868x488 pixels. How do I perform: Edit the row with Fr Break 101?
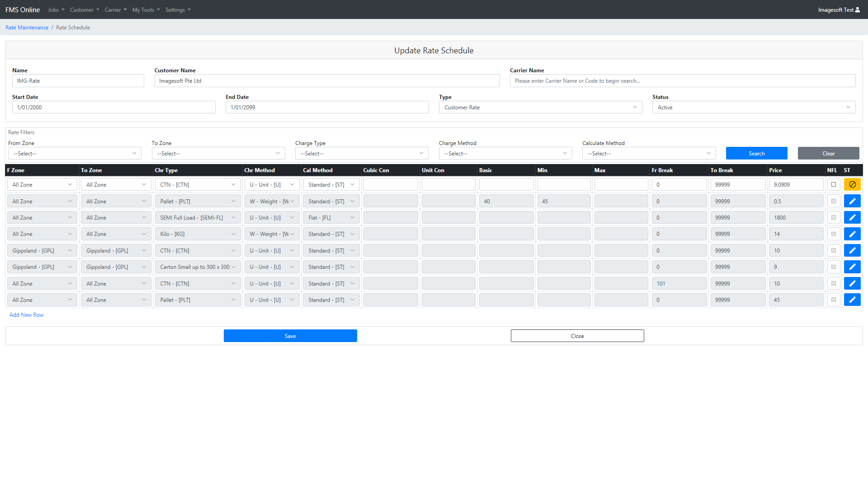pyautogui.click(x=852, y=283)
